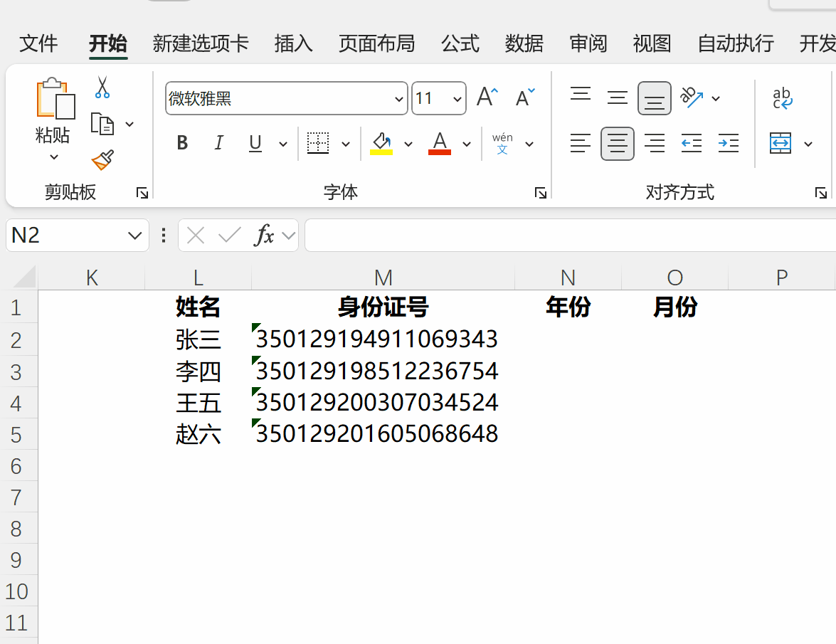This screenshot has height=644, width=836.
Task: Click formula bar confirm checkmark
Action: pyautogui.click(x=230, y=235)
